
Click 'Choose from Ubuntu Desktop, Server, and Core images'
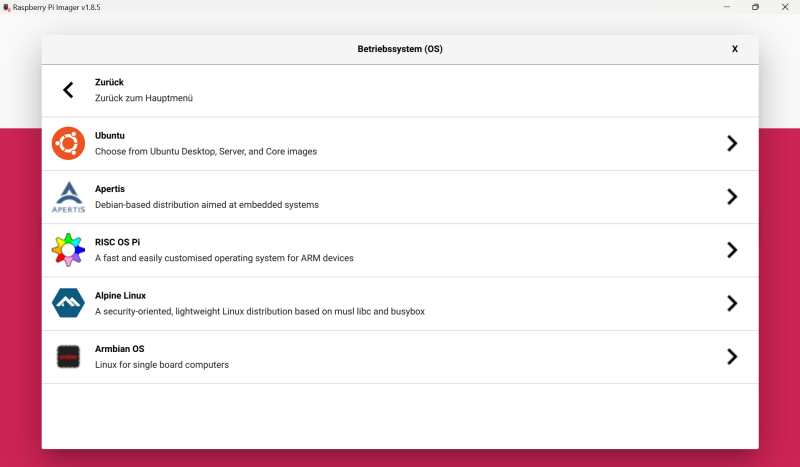[x=206, y=152]
